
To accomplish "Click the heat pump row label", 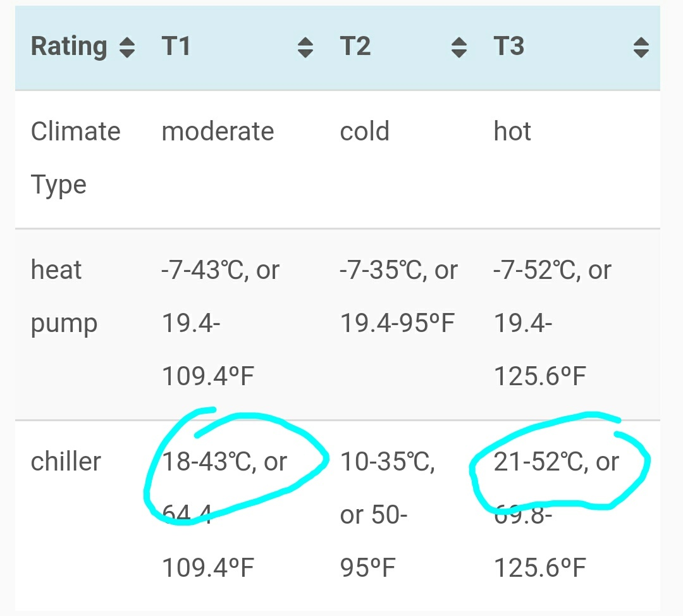I will (x=64, y=297).
